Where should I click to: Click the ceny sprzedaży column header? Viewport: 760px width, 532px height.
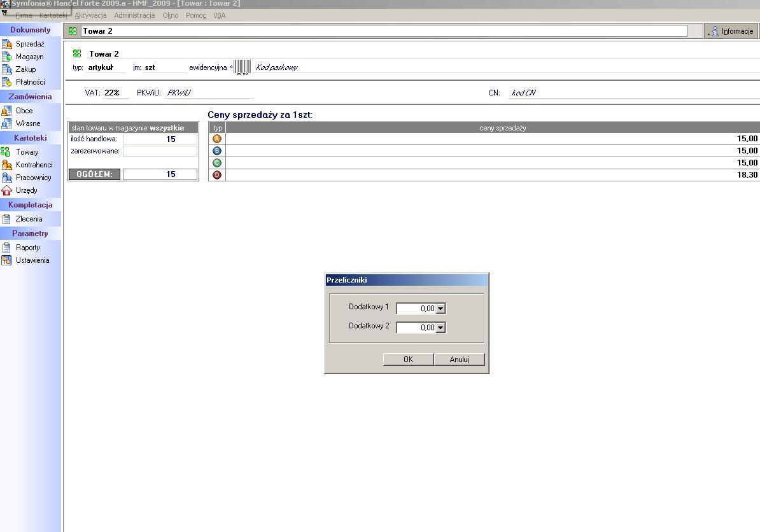(493, 128)
